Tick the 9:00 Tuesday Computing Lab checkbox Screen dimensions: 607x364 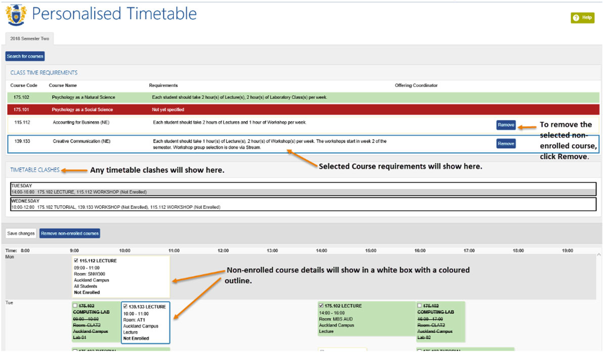76,306
